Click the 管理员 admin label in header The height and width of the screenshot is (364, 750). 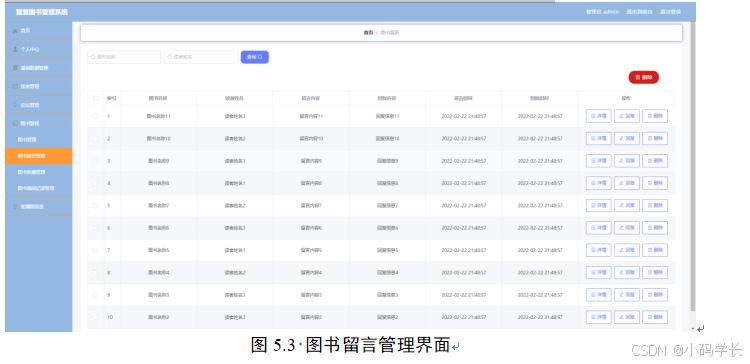pos(602,12)
